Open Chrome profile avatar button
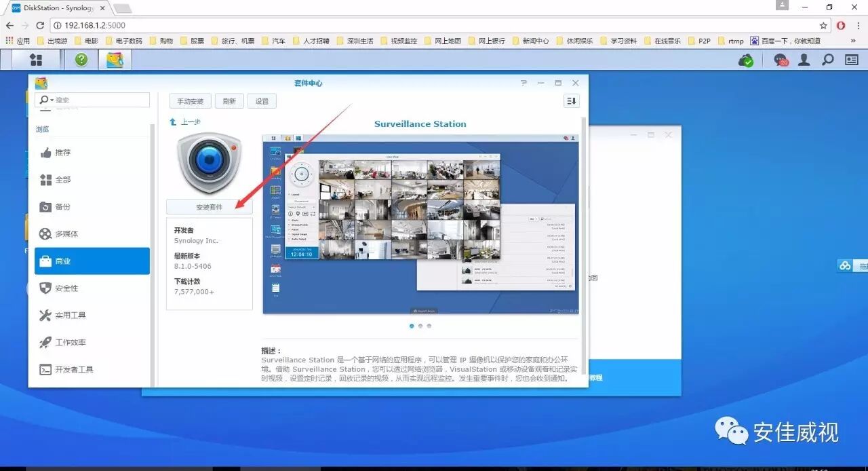Screen dimensions: 868x471 coord(783,5)
